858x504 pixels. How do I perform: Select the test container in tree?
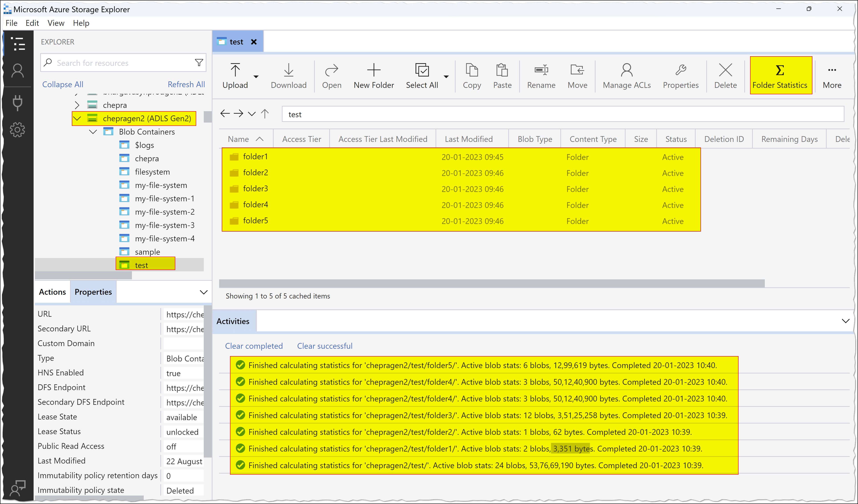(x=141, y=265)
